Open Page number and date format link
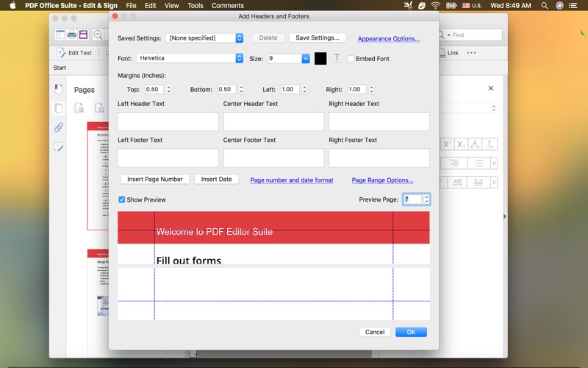The height and width of the screenshot is (368, 588). (x=292, y=180)
